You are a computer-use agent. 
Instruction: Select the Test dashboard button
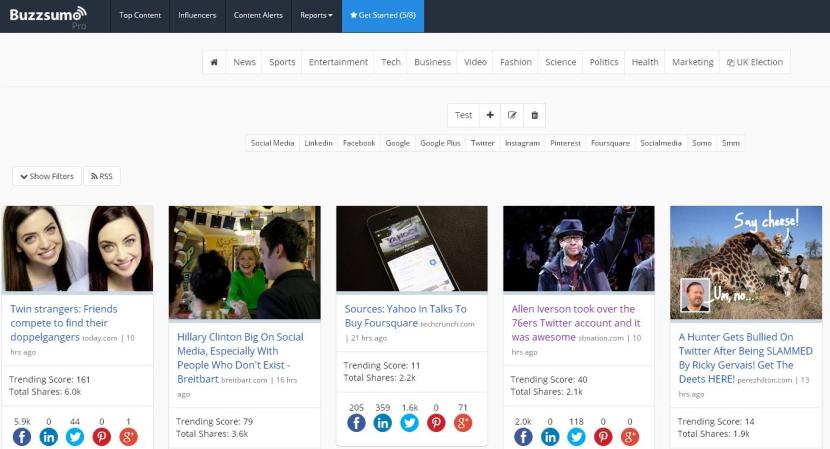[463, 115]
